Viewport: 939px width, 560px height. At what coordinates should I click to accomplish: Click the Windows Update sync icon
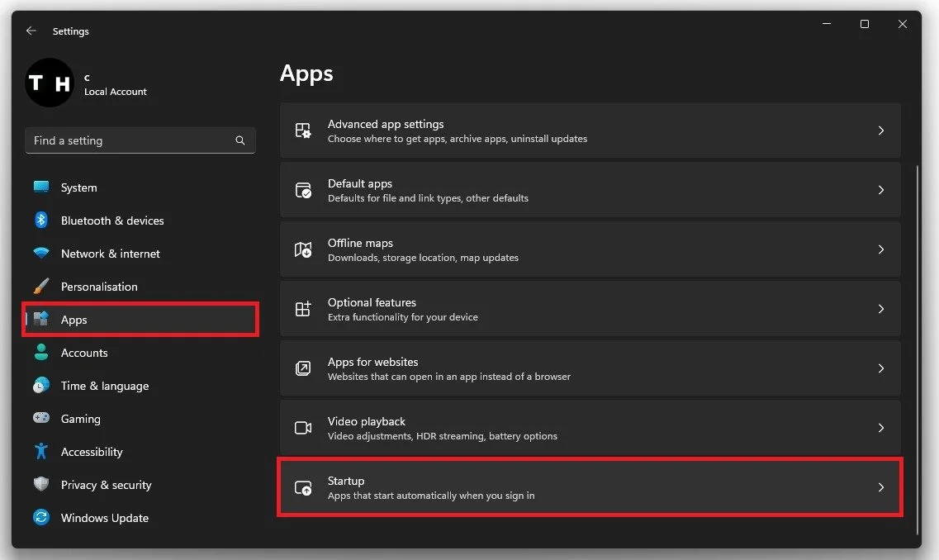[41, 517]
